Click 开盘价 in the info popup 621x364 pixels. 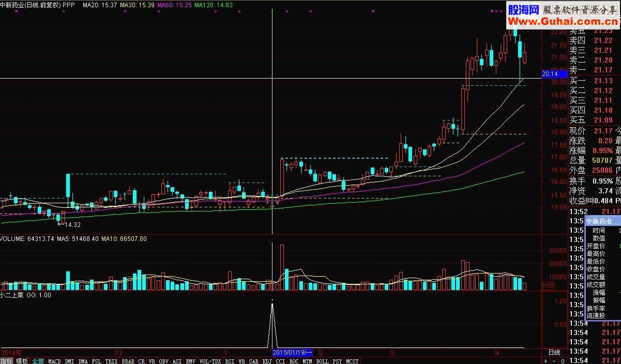tap(596, 246)
